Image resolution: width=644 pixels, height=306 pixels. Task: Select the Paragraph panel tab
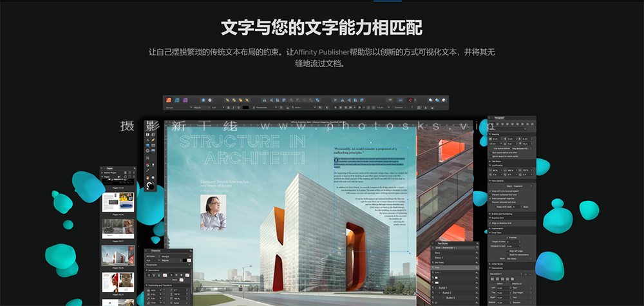click(x=499, y=118)
